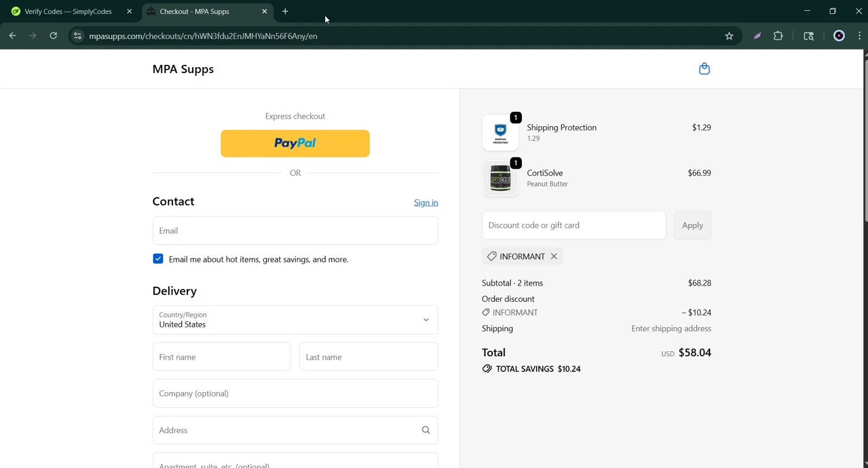View site information icon in address bar

click(x=78, y=36)
